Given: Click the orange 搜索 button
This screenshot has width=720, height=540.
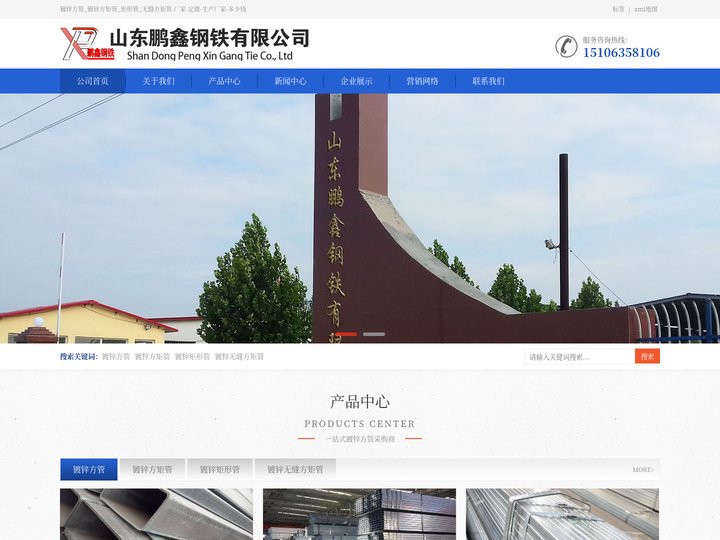Looking at the screenshot, I should coord(647,356).
